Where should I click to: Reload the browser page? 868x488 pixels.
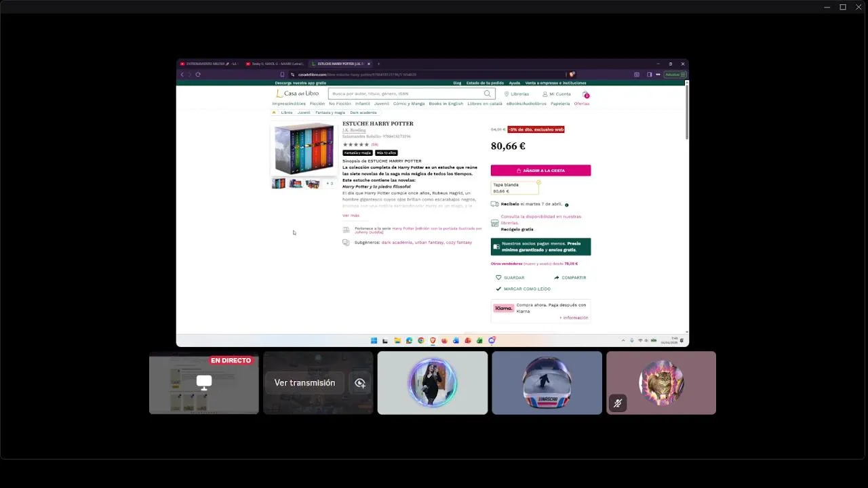(198, 75)
